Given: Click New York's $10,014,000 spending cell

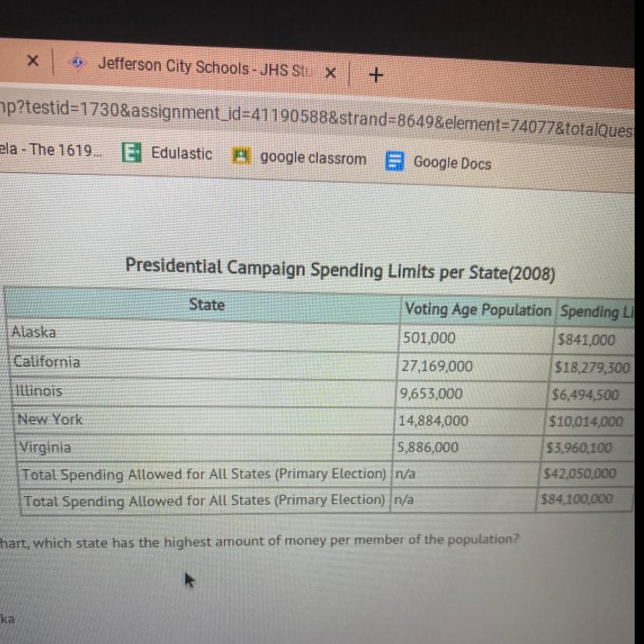Looking at the screenshot, I should pos(586,422).
